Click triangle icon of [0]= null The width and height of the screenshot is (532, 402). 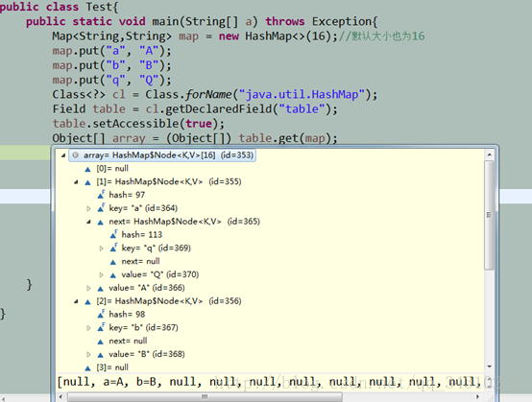click(x=88, y=169)
